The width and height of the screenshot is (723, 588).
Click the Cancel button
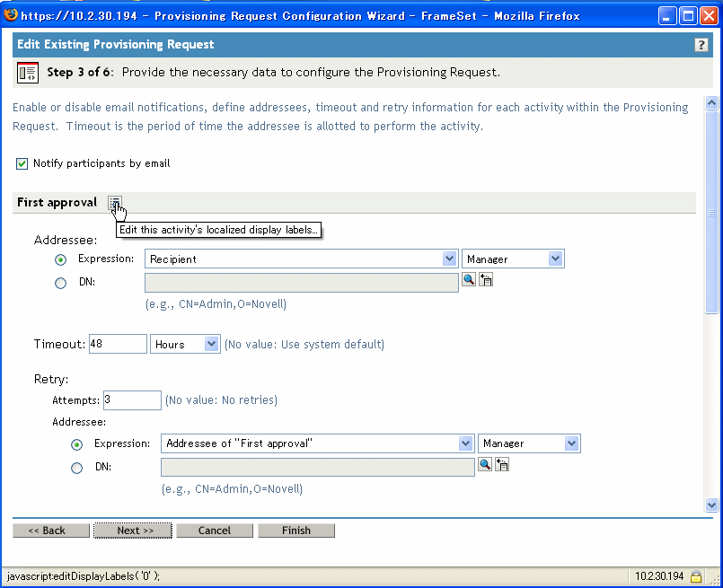click(215, 531)
